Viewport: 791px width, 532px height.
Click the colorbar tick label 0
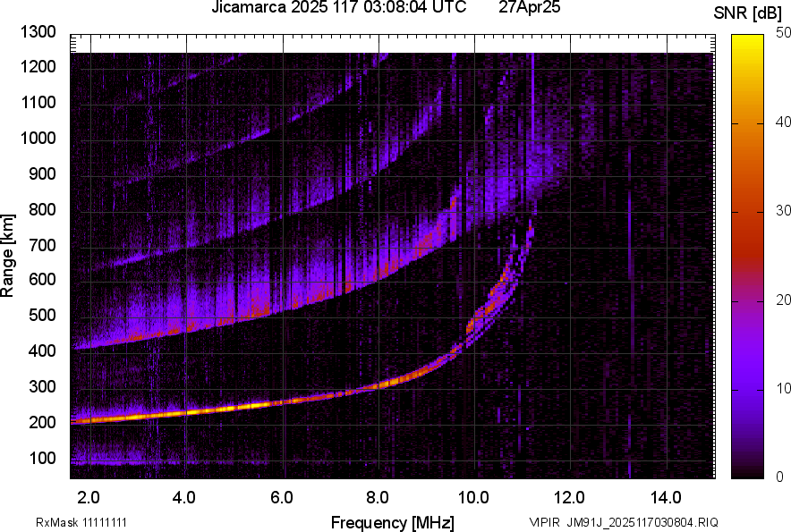(x=780, y=476)
